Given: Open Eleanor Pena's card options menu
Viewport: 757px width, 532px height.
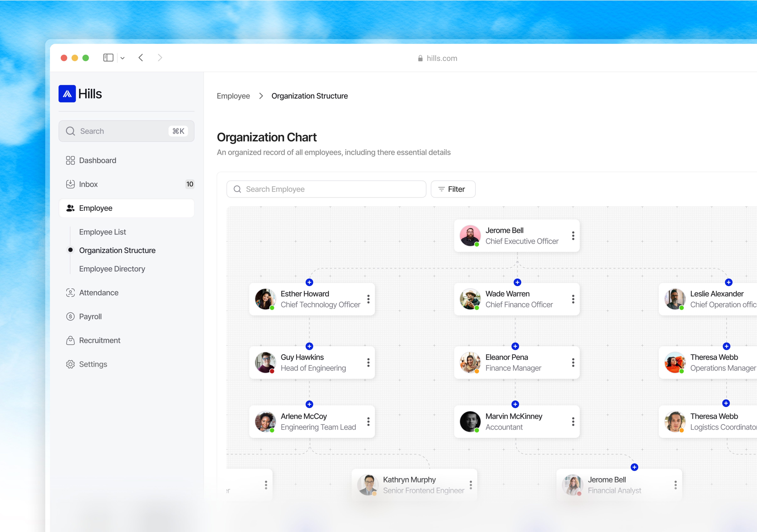Looking at the screenshot, I should (x=573, y=363).
